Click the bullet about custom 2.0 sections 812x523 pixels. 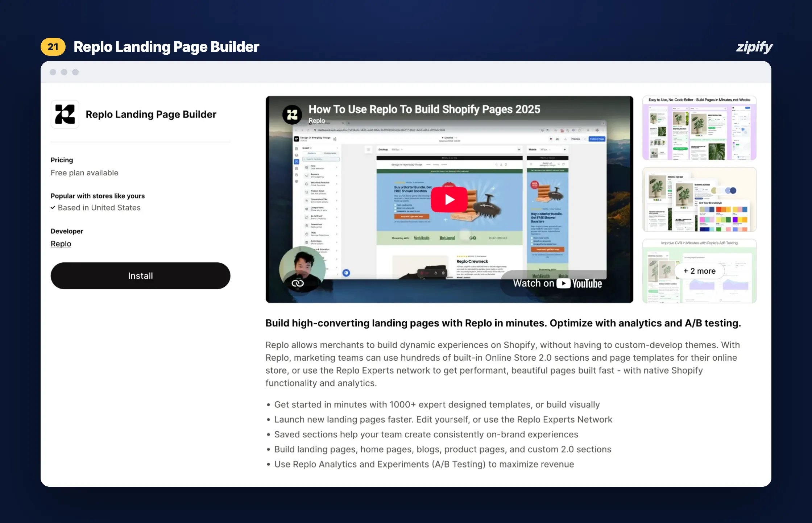click(x=443, y=449)
